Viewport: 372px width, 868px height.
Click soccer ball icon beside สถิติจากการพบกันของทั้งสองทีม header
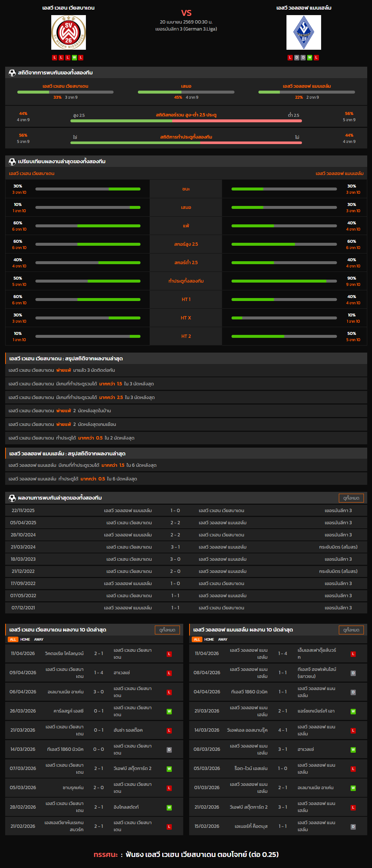pyautogui.click(x=12, y=73)
